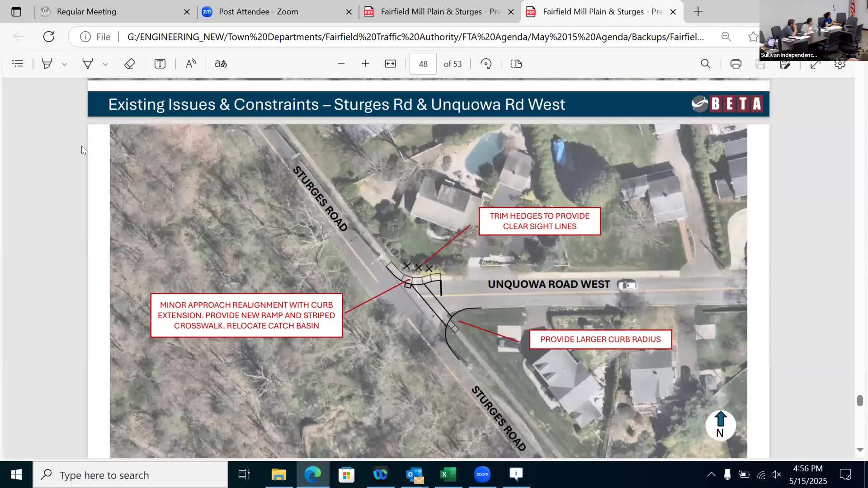Edit the current page number field
Viewport: 868px width, 488px height.
click(423, 63)
